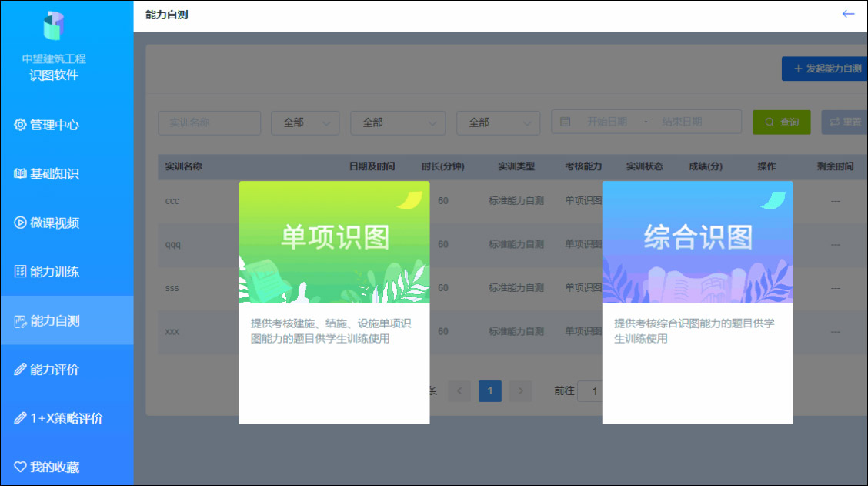Click the book icon beside 基础知识
The width and height of the screenshot is (868, 486).
tap(22, 173)
